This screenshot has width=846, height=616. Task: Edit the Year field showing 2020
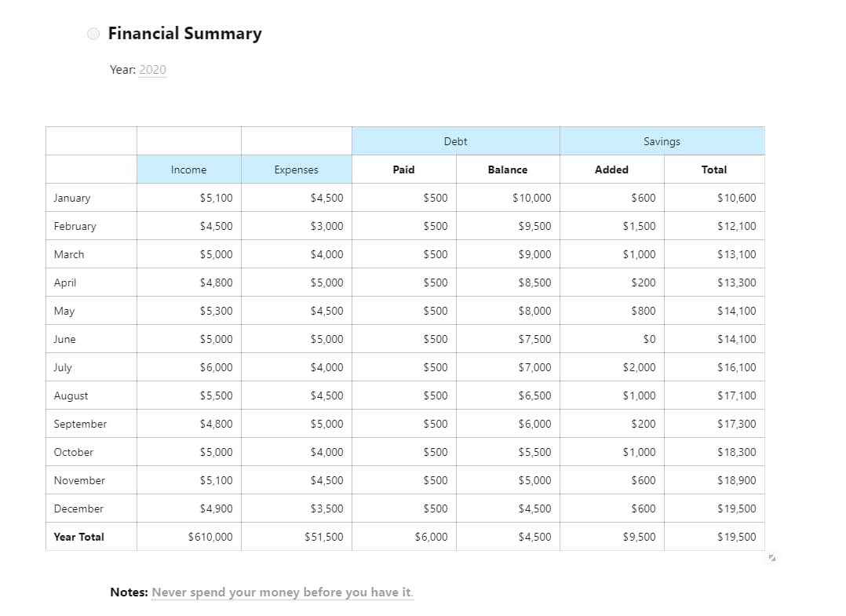point(152,70)
